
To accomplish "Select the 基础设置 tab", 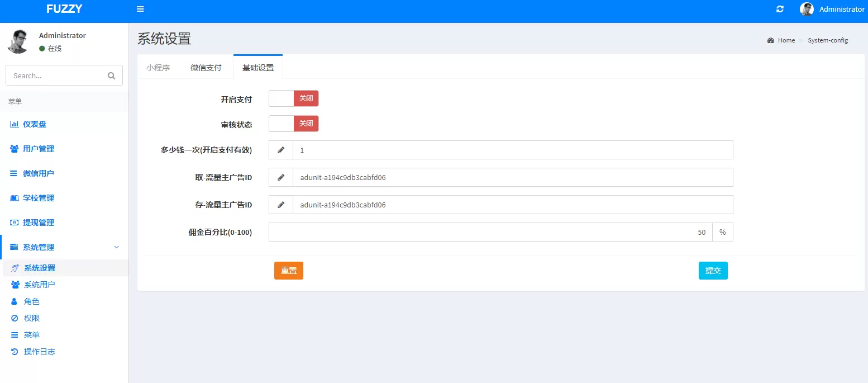I will pos(257,68).
